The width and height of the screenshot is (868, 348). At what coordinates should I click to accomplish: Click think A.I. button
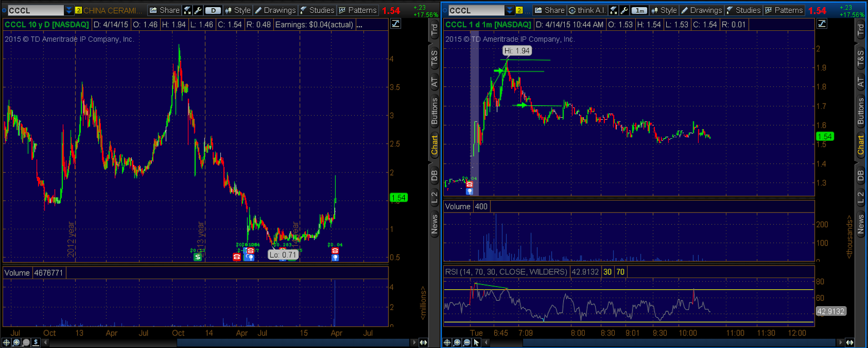pos(587,10)
